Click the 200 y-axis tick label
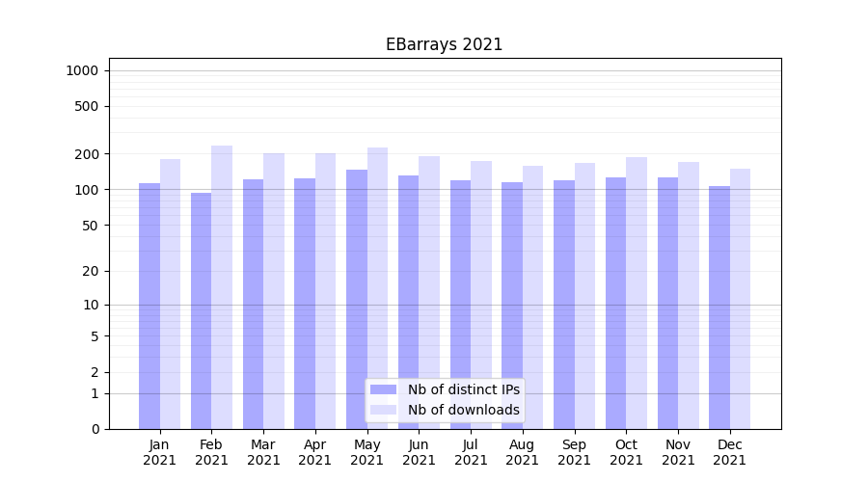868x482 pixels. [x=88, y=154]
